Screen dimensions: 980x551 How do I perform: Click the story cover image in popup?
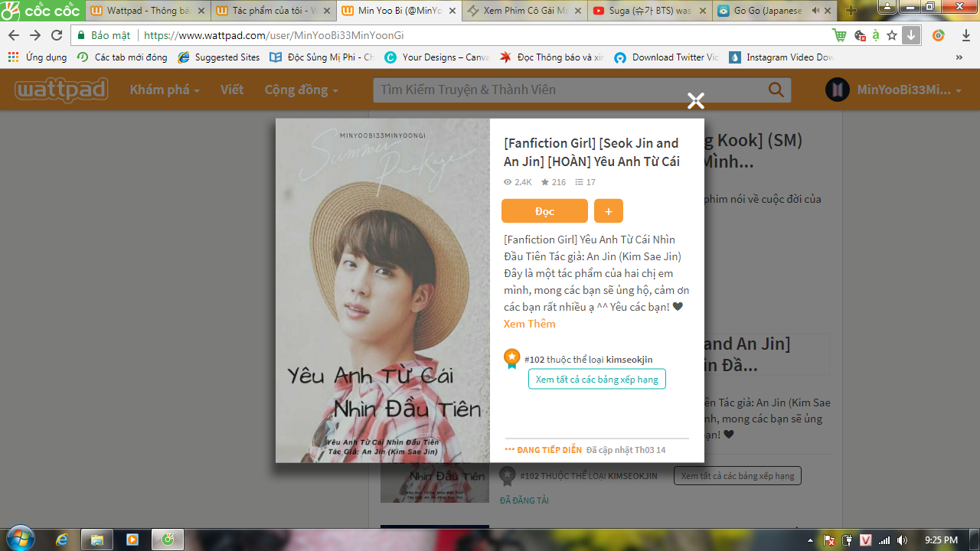pos(383,290)
